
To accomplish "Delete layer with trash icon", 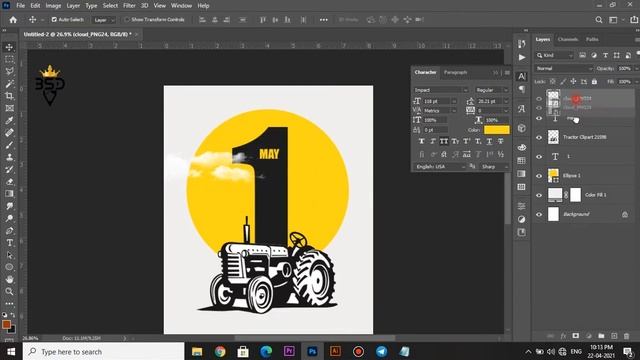I will 627,336.
